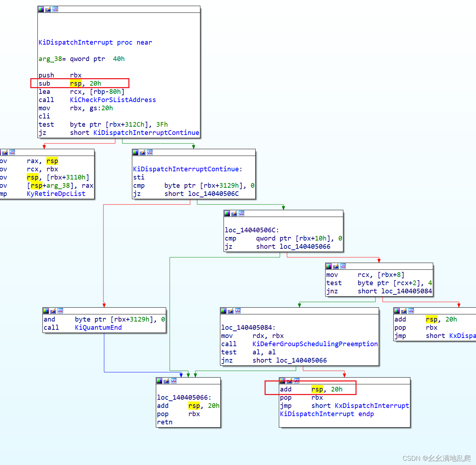Follow KiQuantumEnd call target
Image resolution: width=476 pixels, height=465 pixels.
98,328
